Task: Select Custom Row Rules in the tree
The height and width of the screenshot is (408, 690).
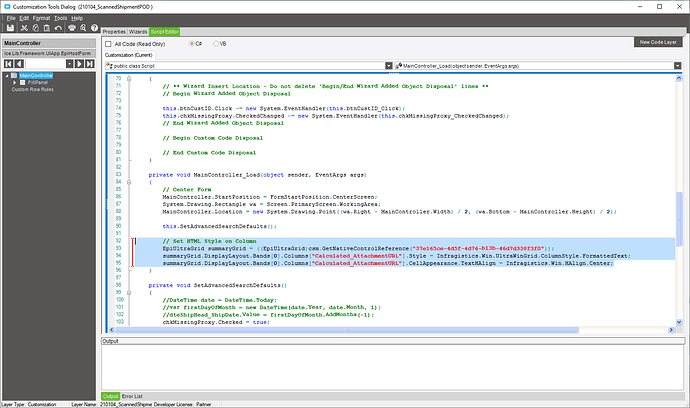Action: click(x=33, y=89)
